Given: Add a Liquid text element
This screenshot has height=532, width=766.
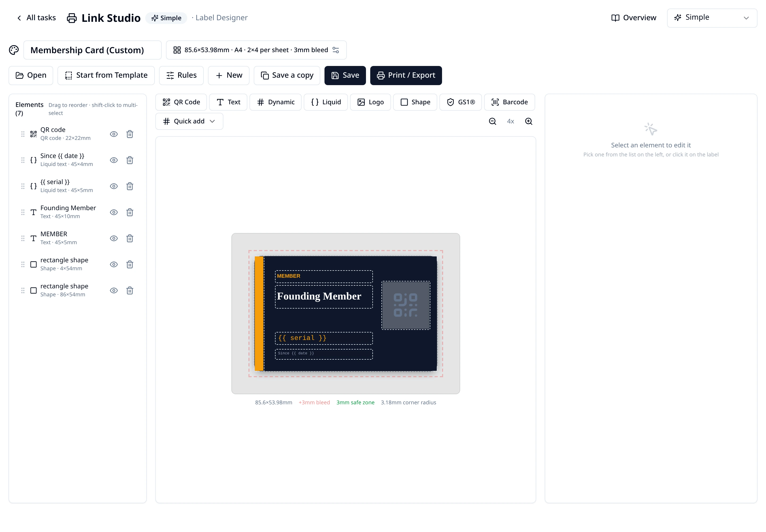Looking at the screenshot, I should [326, 102].
